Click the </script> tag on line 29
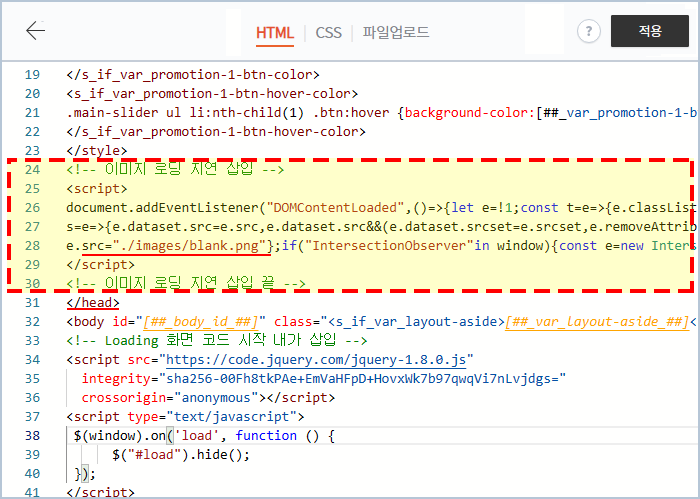This screenshot has width=700, height=499. 100,265
